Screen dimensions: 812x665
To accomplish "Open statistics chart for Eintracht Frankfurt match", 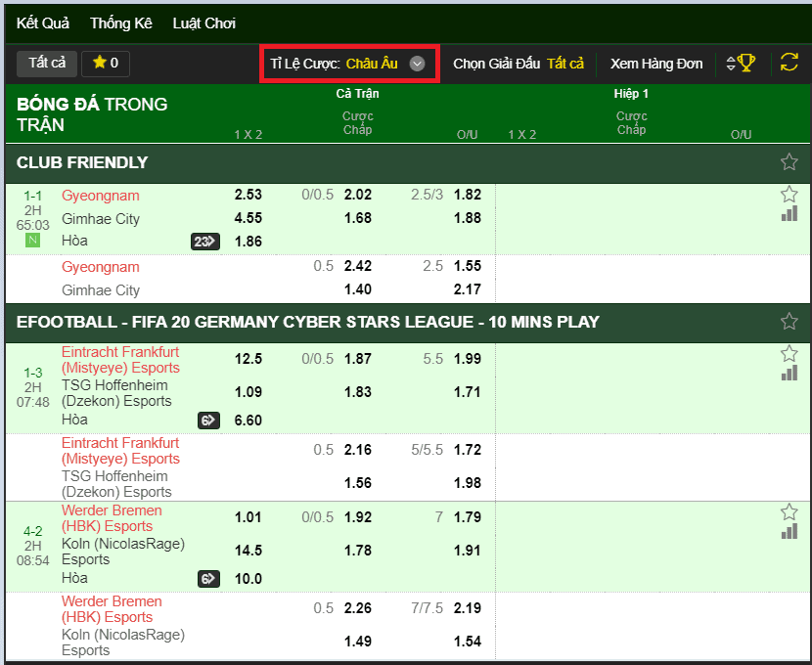I will 789,374.
